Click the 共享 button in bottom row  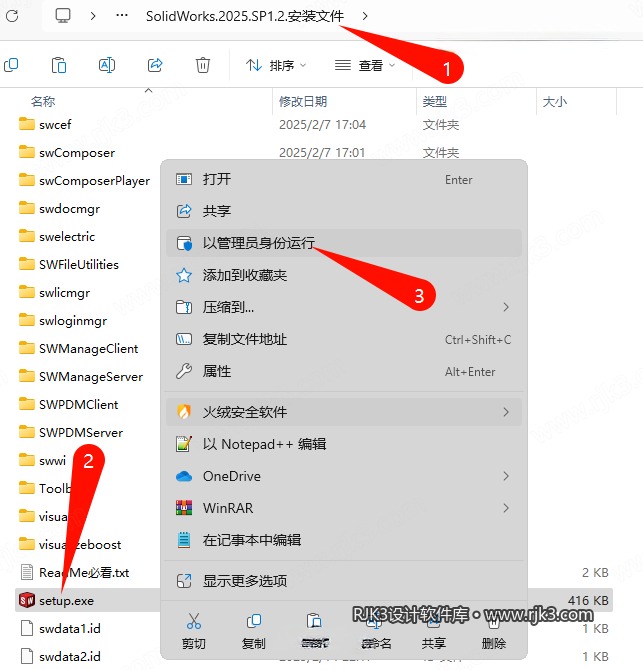[x=434, y=631]
